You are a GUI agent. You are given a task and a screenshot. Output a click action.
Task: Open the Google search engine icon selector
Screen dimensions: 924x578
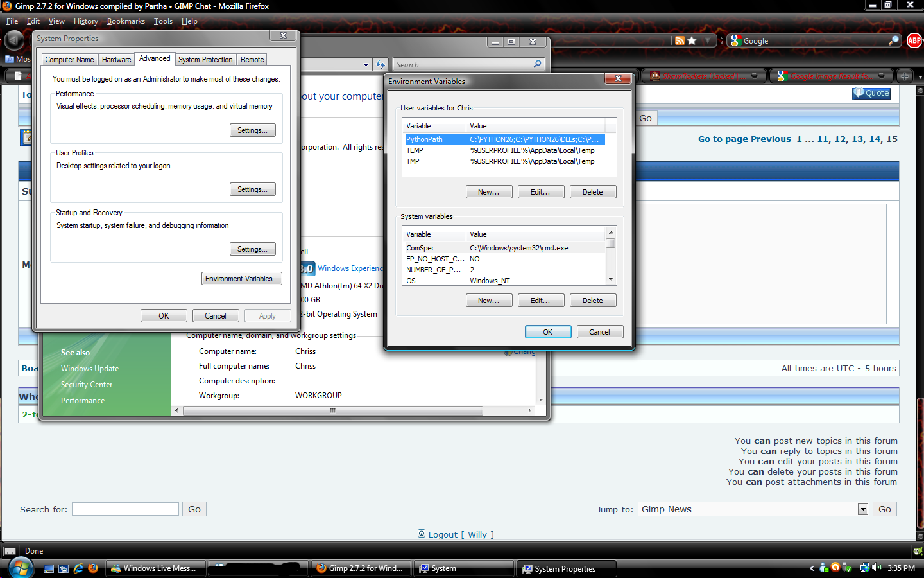(736, 40)
